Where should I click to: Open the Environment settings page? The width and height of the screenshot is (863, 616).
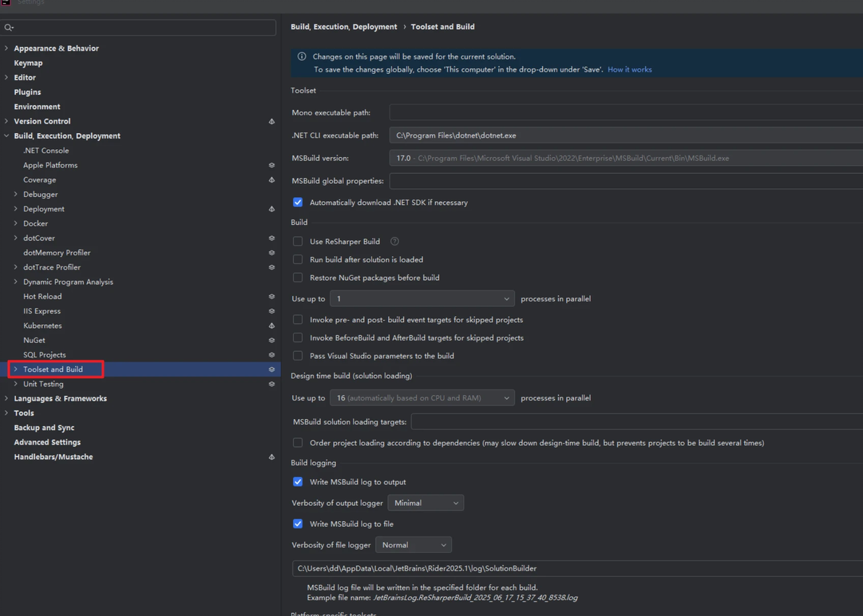coord(37,107)
